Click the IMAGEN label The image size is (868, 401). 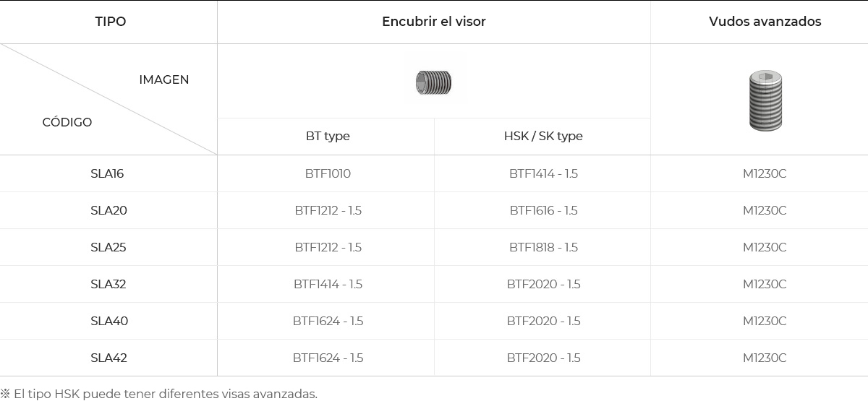[164, 79]
